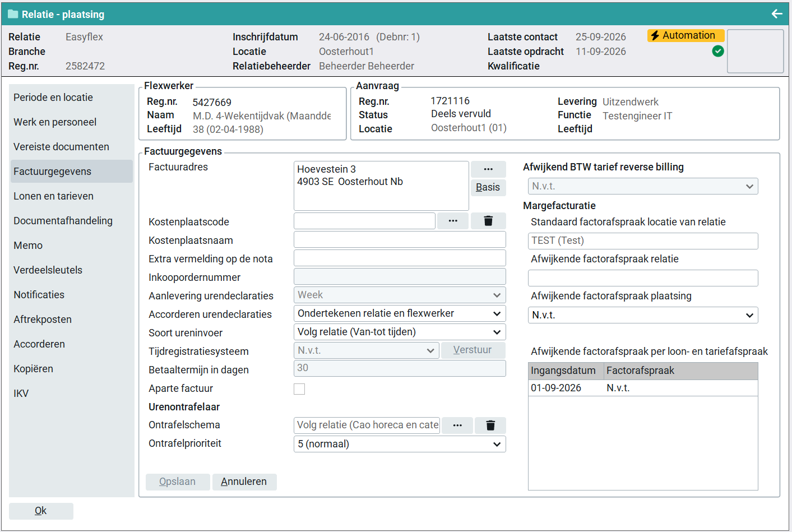Expand the Aanlevering urendeclaraties dropdown
Image resolution: width=792 pixels, height=532 pixels.
pos(400,295)
